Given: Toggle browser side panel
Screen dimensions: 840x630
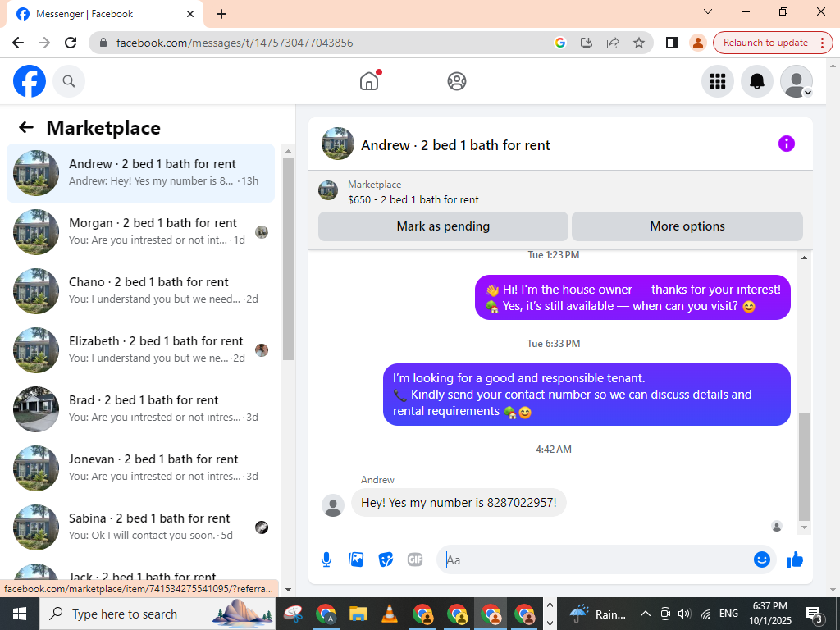Looking at the screenshot, I should coord(671,43).
